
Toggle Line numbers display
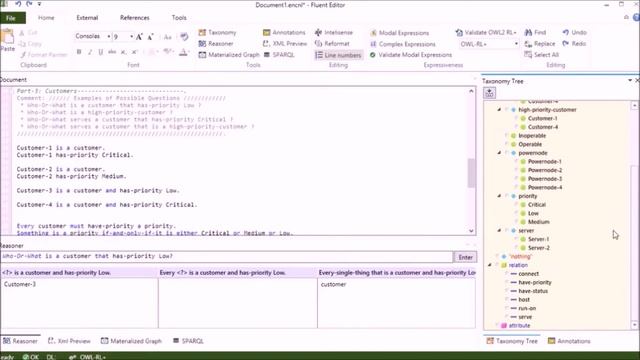(338, 55)
